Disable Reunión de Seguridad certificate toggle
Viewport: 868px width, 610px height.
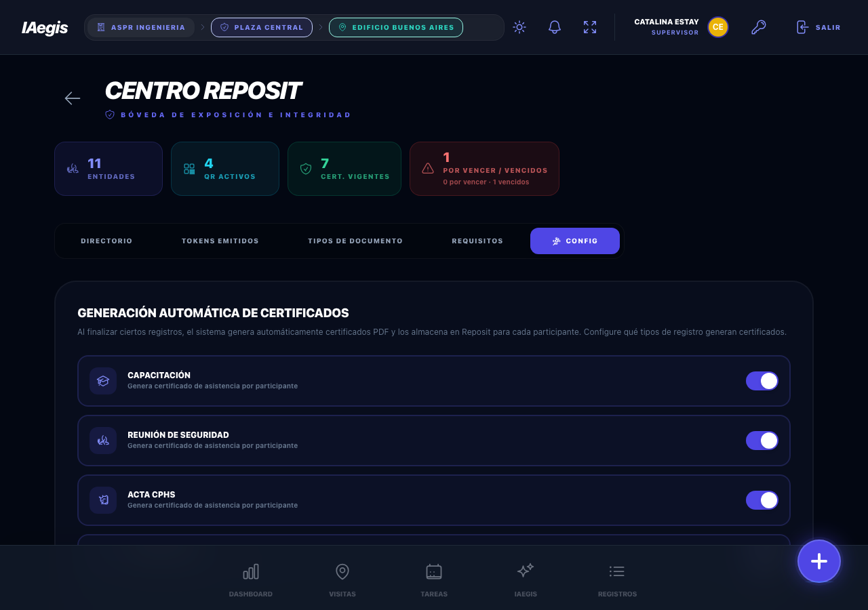(x=762, y=441)
